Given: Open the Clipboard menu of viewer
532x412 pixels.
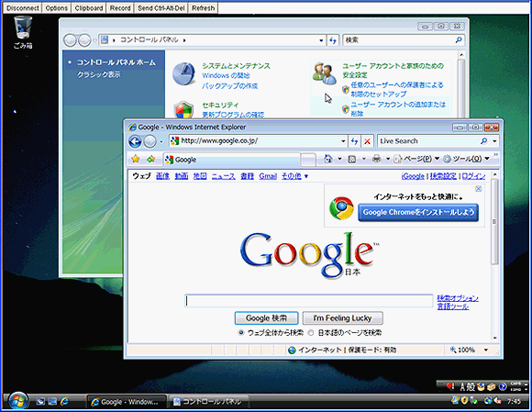Looking at the screenshot, I should 89,8.
